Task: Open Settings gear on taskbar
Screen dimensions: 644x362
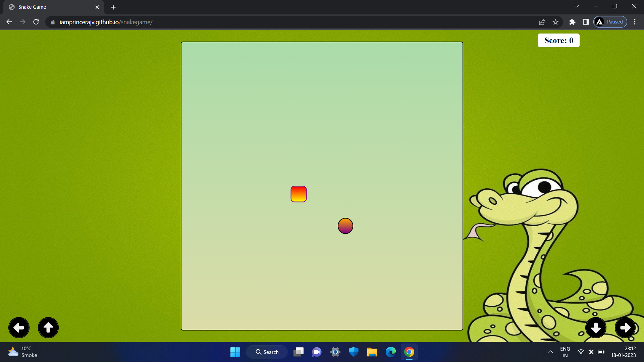Action: click(335, 352)
